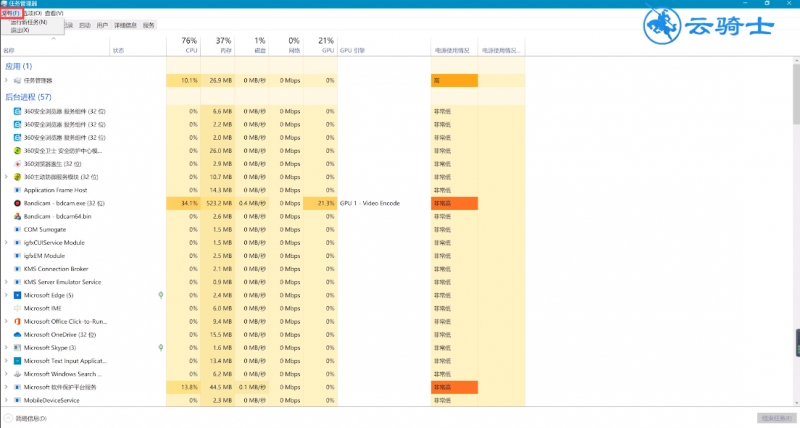Click the GPU 1 - Video Encode cell
The height and width of the screenshot is (428, 800).
(384, 203)
